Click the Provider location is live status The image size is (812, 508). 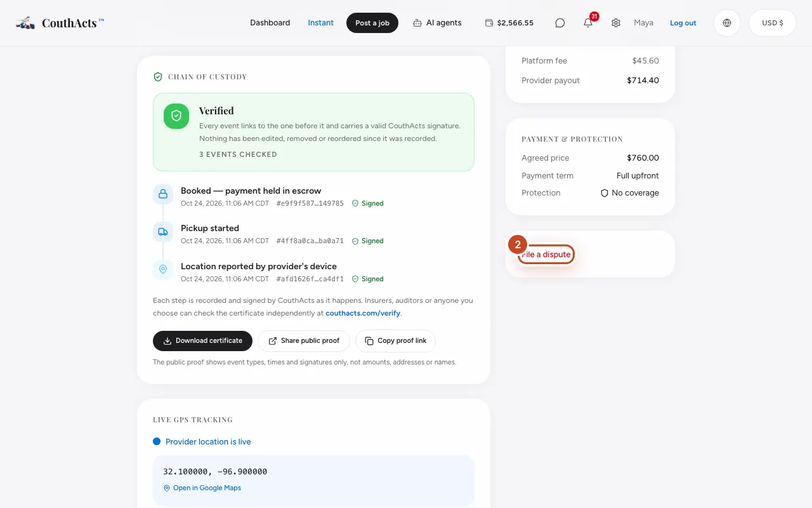tap(208, 442)
